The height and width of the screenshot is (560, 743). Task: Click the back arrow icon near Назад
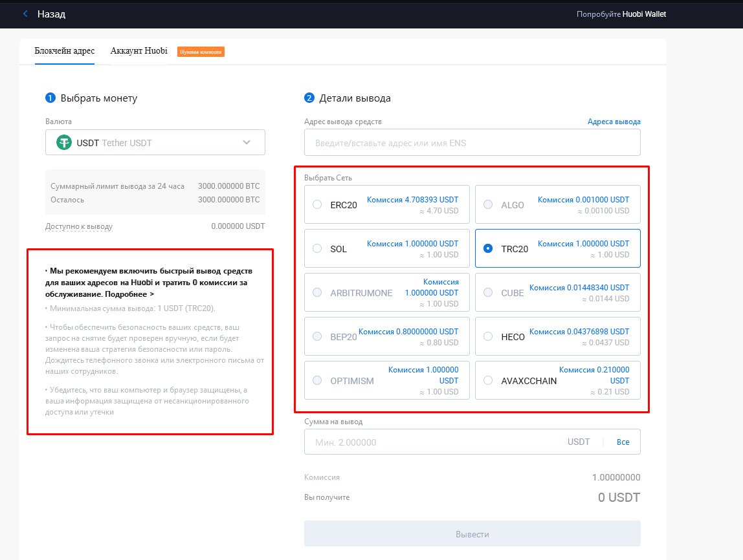pyautogui.click(x=25, y=14)
